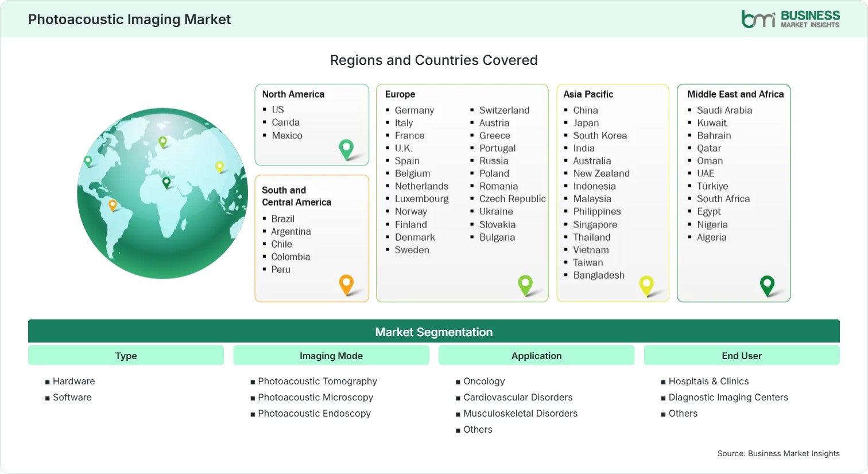The image size is (868, 474).
Task: Click Hospitals & Clinics under End User
Action: coord(708,381)
